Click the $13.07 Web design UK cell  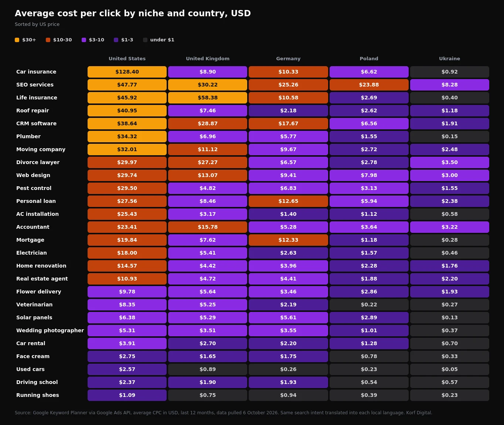point(208,175)
